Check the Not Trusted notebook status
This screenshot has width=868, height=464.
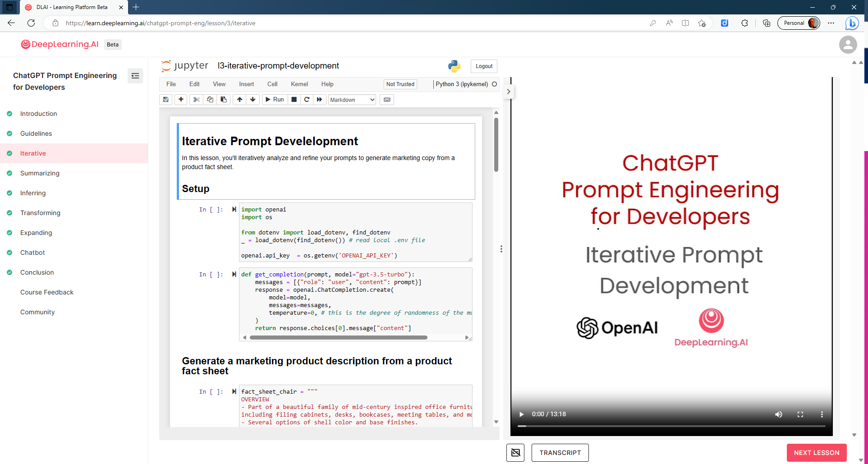(x=400, y=84)
